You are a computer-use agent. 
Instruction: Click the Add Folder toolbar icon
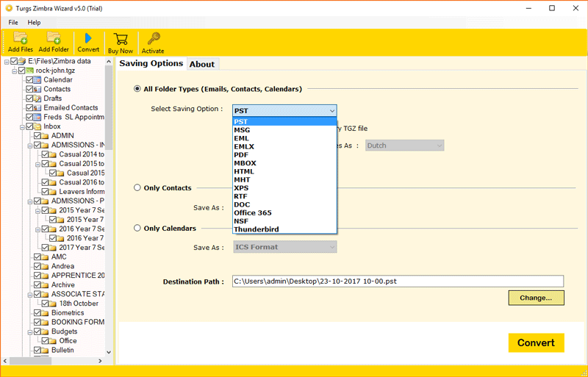54,38
